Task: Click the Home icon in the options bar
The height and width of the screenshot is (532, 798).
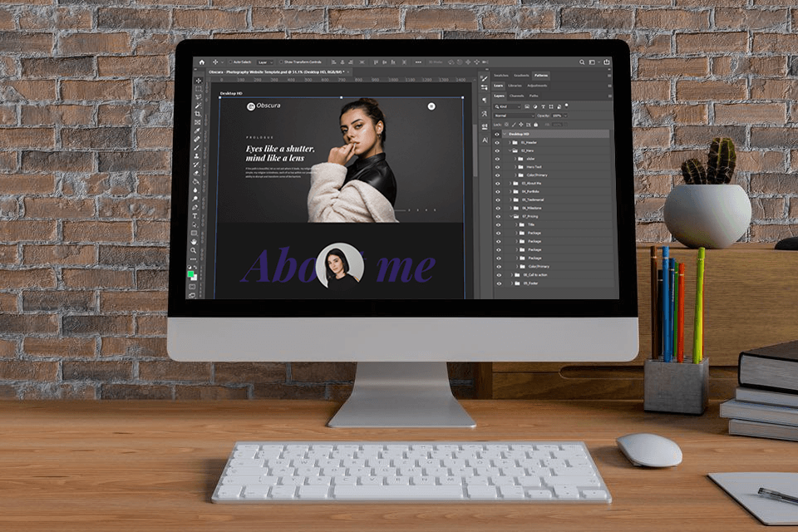Action: [x=201, y=62]
